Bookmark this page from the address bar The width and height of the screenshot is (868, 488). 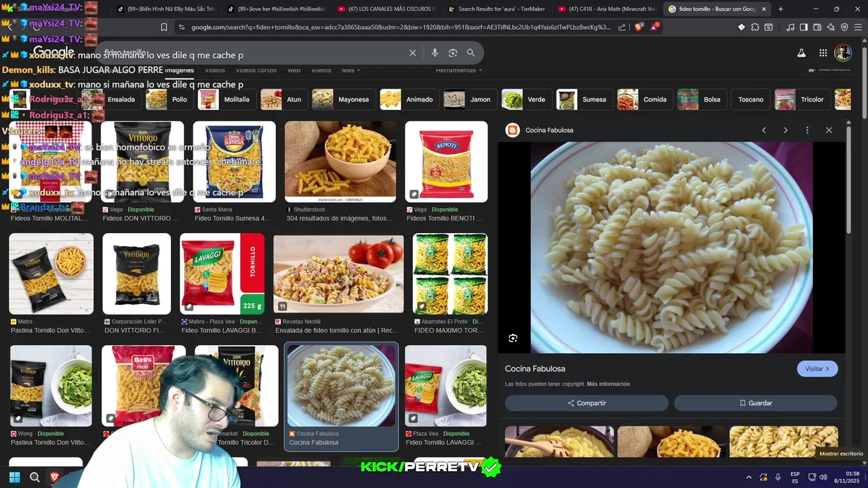(163, 27)
